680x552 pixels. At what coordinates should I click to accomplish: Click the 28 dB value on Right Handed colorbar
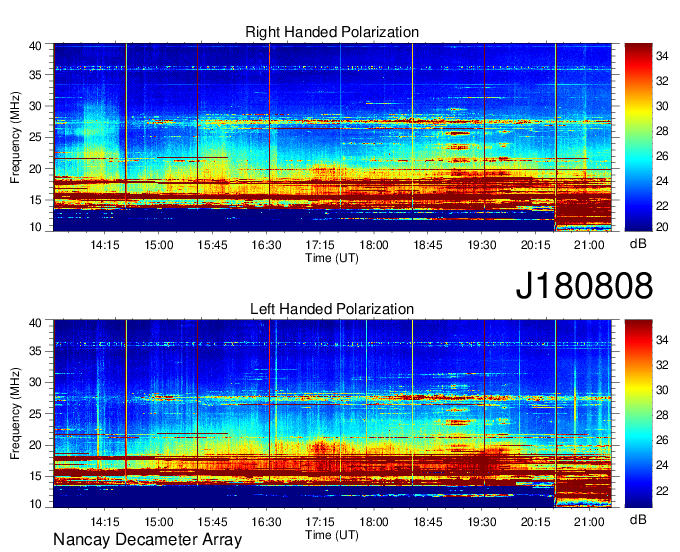[x=662, y=131]
